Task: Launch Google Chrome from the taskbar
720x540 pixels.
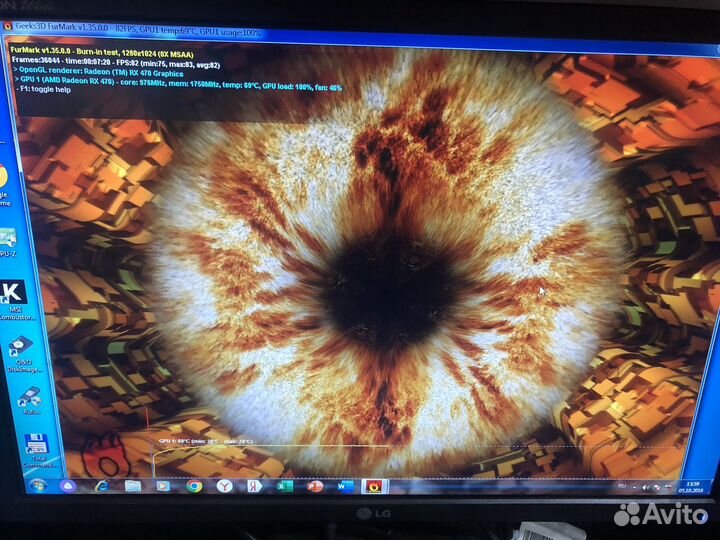Action: click(194, 486)
